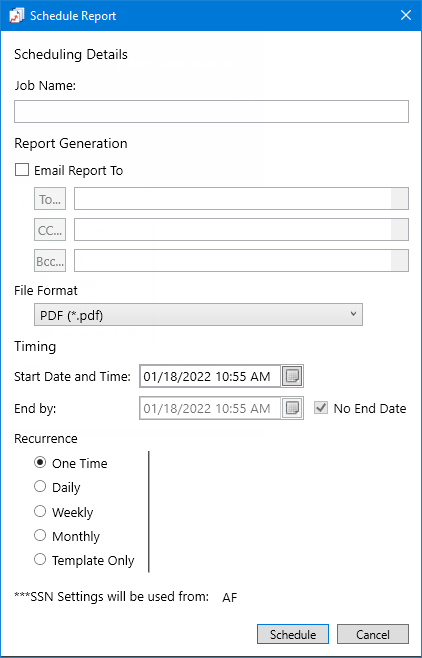This screenshot has height=658, width=422.
Task: Open the Start Date calendar picker icon
Action: coord(292,376)
